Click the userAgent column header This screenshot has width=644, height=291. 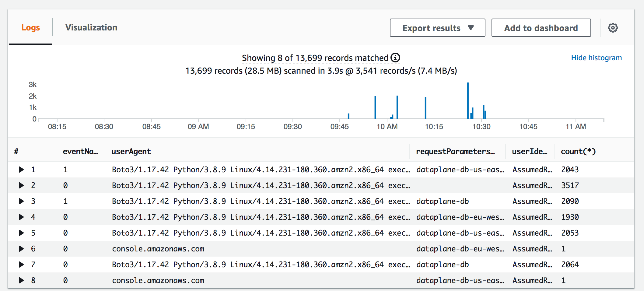click(131, 151)
